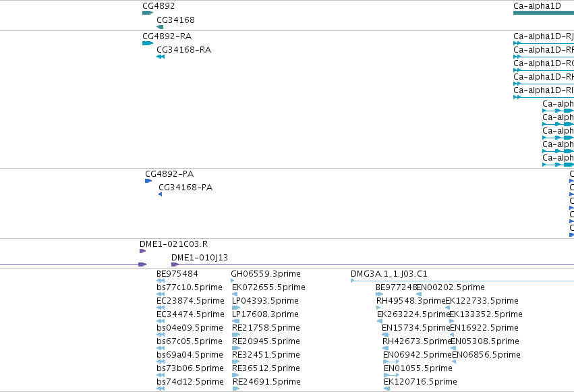Select the DME1-010J13 feature label
574x392 pixels.
pos(200,257)
